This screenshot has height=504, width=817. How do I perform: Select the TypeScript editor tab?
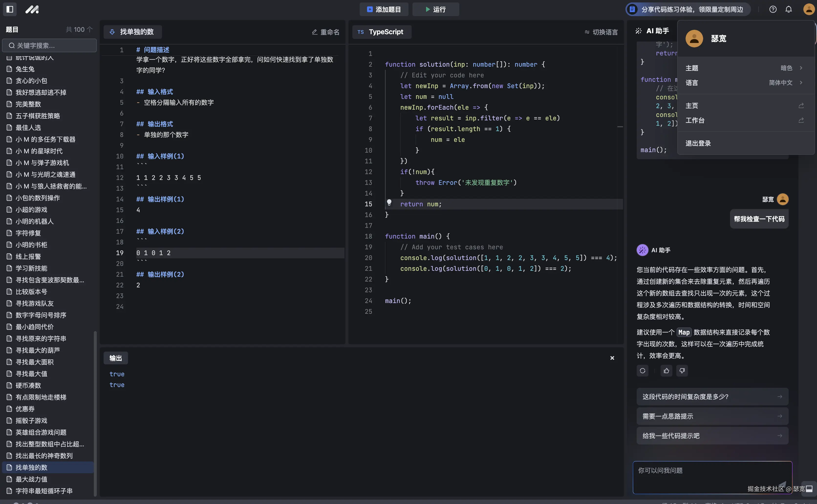(381, 32)
